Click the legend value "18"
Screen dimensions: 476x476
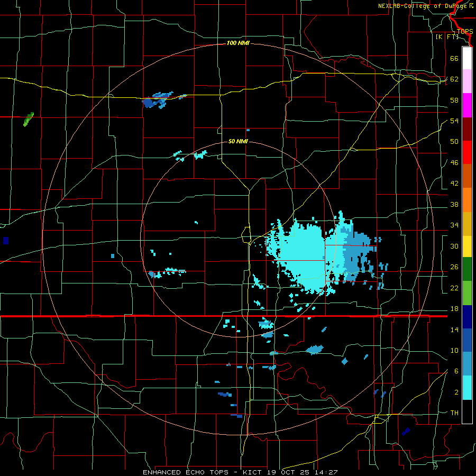[454, 309]
